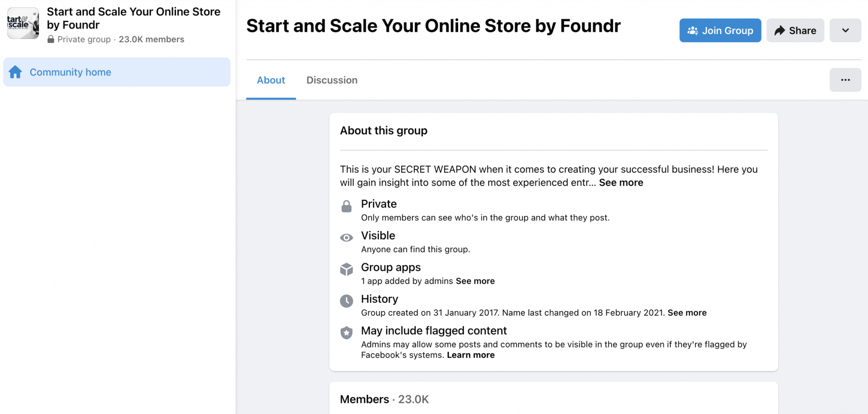Open the three-dots more options menu
The image size is (868, 414).
pyautogui.click(x=845, y=80)
